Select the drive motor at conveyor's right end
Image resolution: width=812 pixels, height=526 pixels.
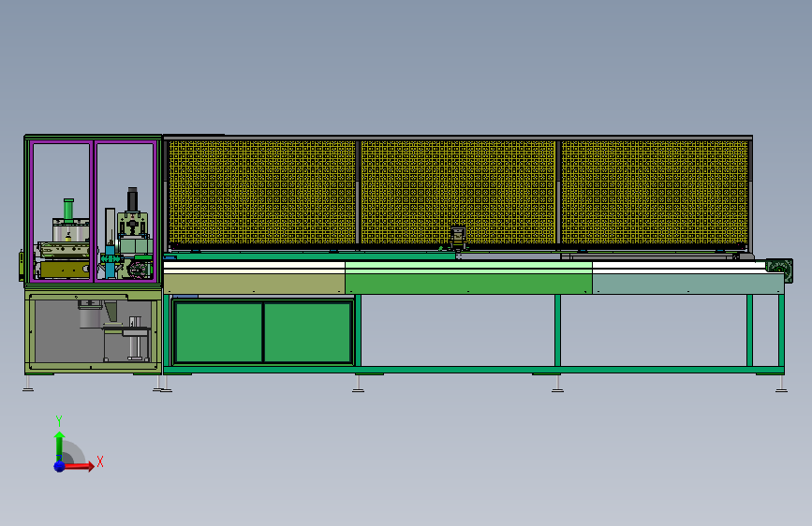click(x=779, y=270)
